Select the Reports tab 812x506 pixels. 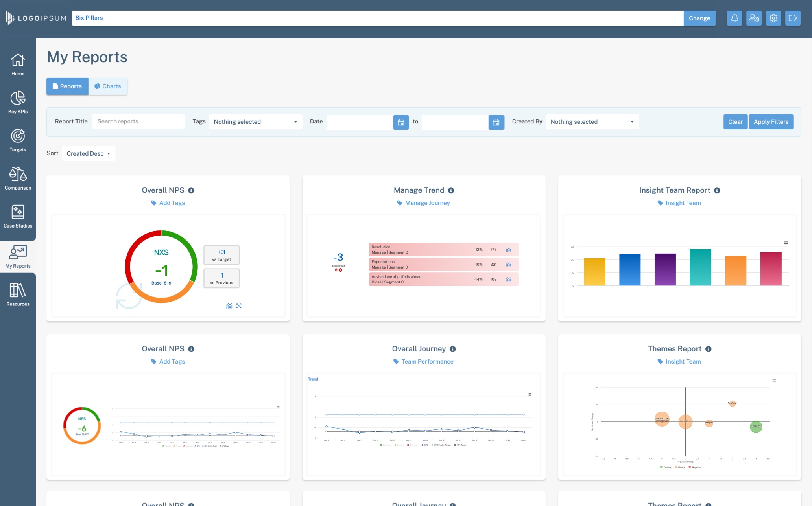67,86
